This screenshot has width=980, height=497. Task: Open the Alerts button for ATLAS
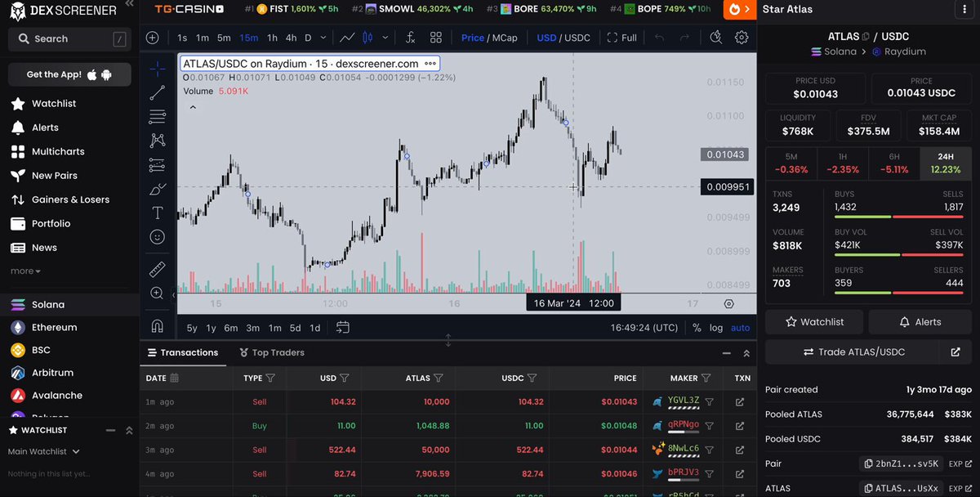[920, 322]
